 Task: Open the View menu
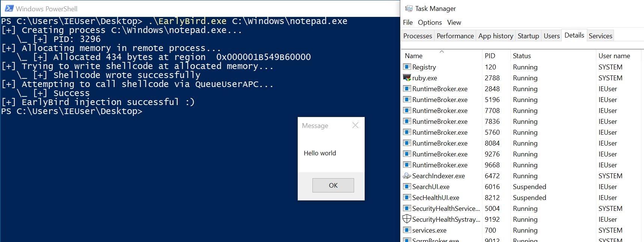(454, 23)
